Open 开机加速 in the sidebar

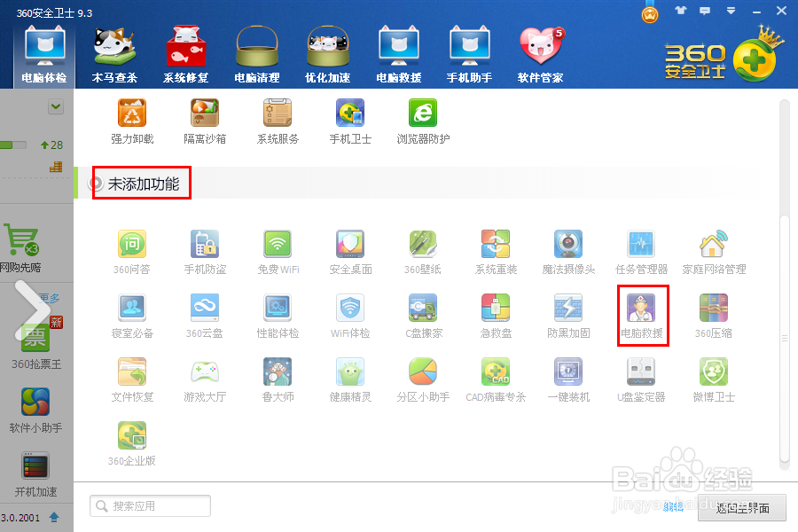[x=35, y=474]
